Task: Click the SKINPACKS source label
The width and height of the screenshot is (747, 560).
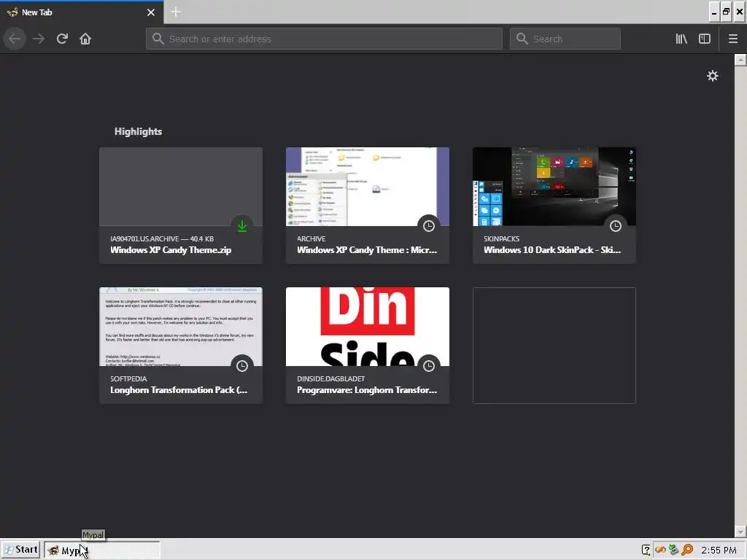Action: (501, 238)
